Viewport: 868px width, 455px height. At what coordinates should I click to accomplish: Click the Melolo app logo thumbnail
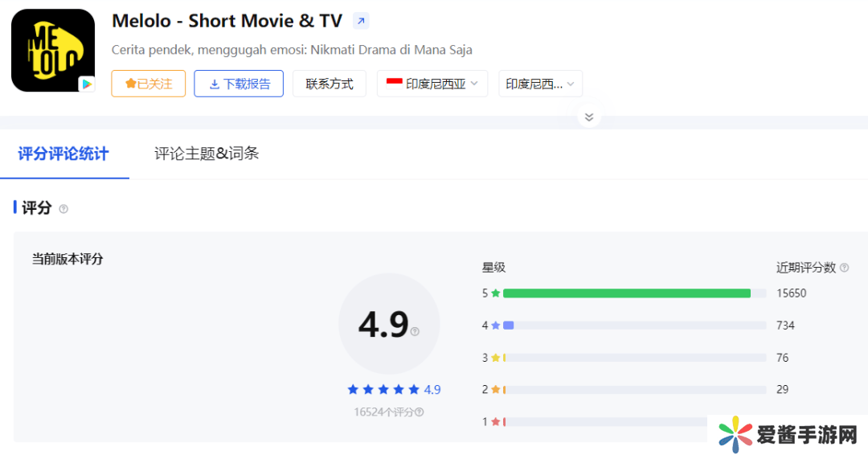[52, 50]
